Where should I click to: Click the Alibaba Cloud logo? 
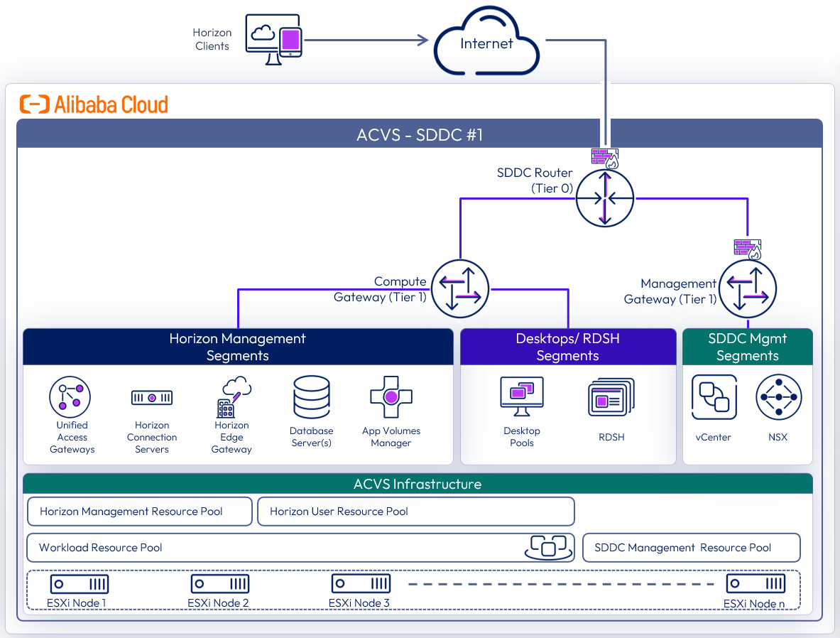(x=94, y=104)
